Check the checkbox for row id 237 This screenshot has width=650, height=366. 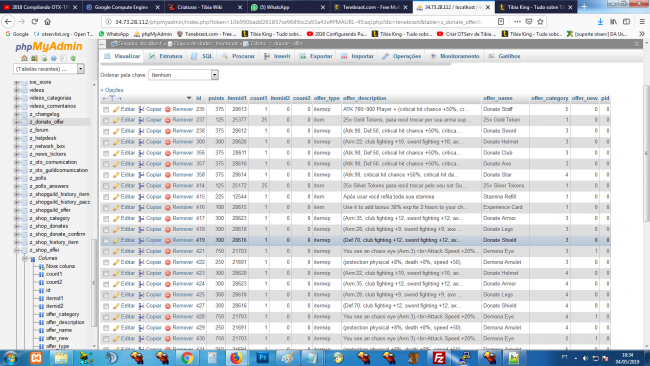[x=106, y=121]
